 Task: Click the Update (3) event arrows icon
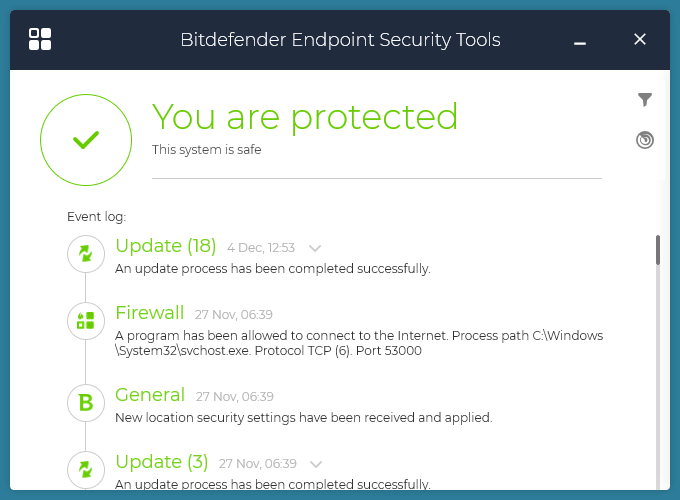[85, 469]
